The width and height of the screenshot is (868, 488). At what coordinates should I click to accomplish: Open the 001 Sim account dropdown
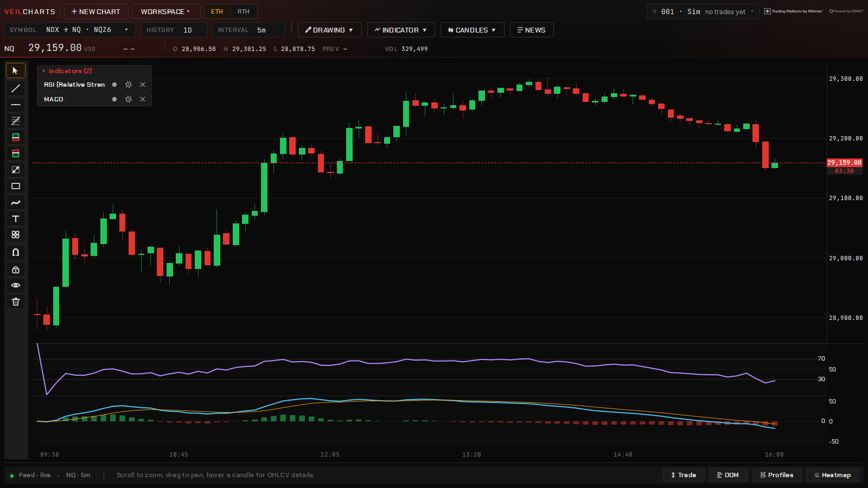pyautogui.click(x=703, y=11)
